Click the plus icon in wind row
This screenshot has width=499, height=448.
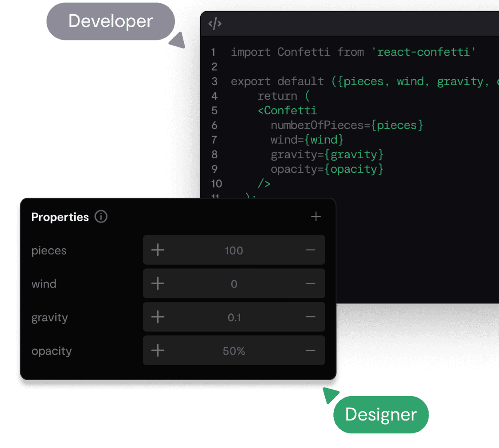point(158,283)
